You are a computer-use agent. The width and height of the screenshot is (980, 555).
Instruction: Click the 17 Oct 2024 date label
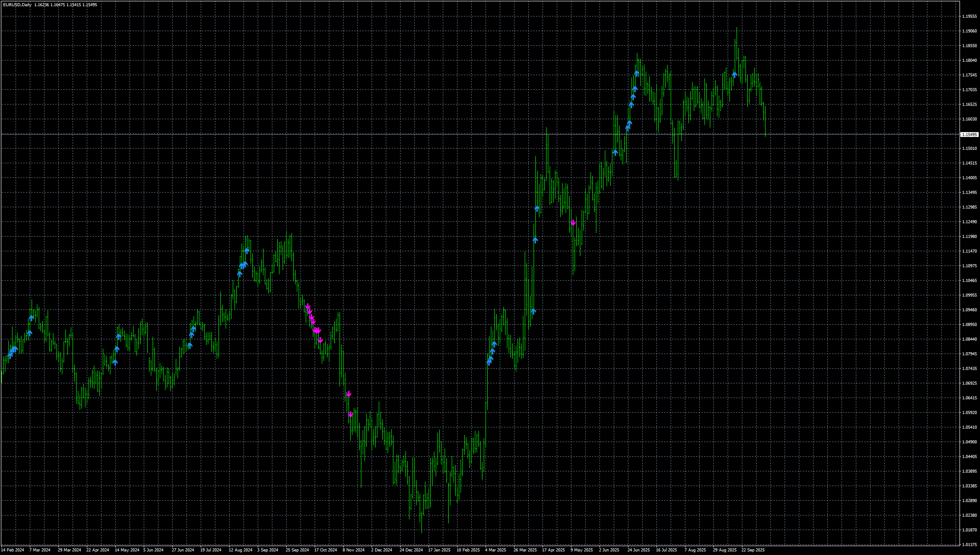tap(325, 550)
